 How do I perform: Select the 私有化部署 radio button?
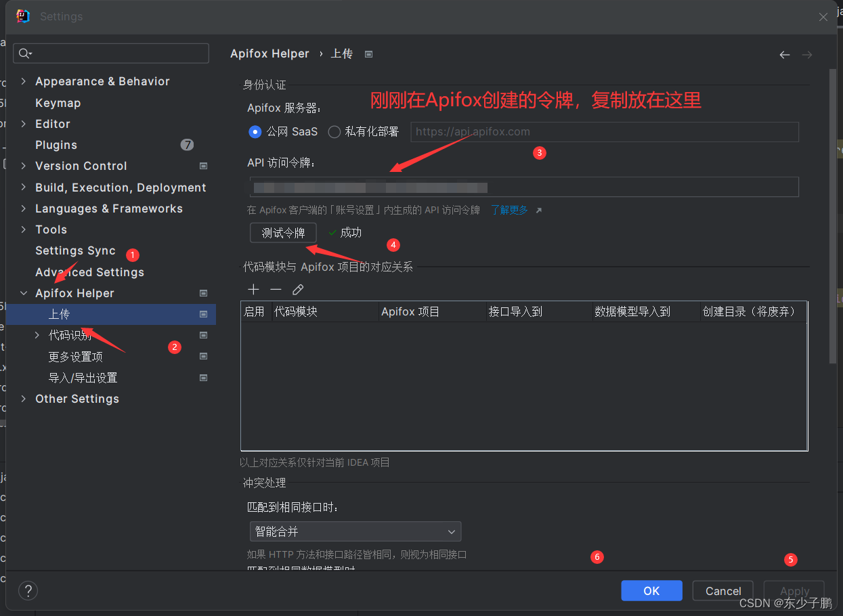coord(334,132)
